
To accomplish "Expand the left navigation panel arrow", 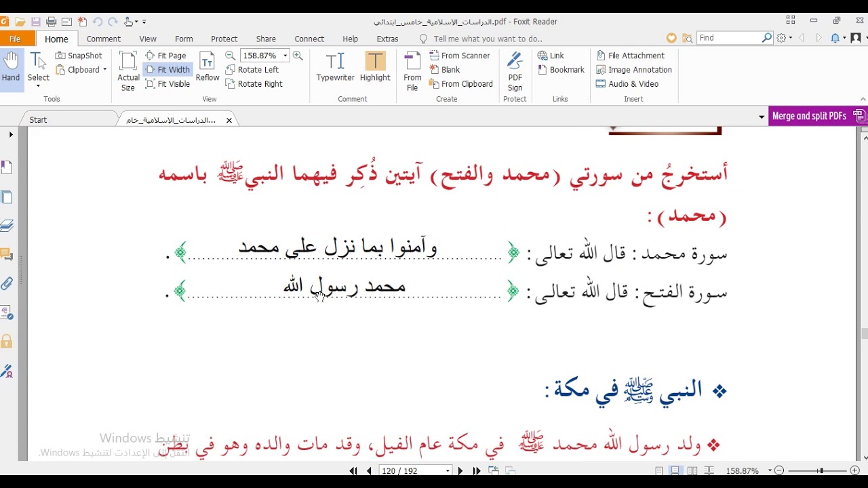I will pyautogui.click(x=11, y=135).
